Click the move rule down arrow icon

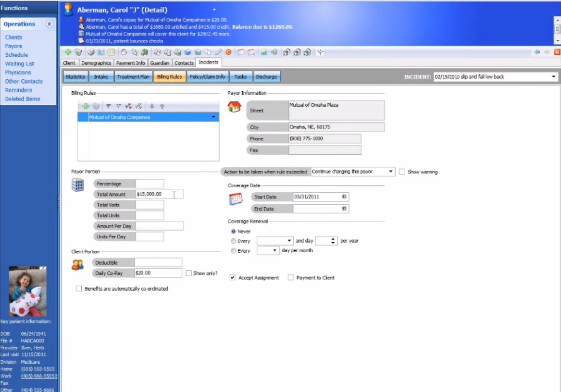(x=151, y=106)
